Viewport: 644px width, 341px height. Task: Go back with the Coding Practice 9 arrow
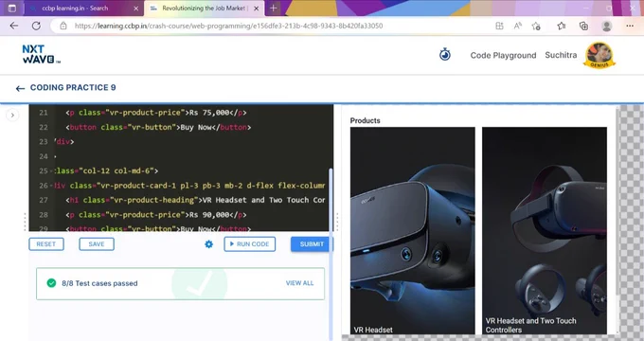[20, 88]
